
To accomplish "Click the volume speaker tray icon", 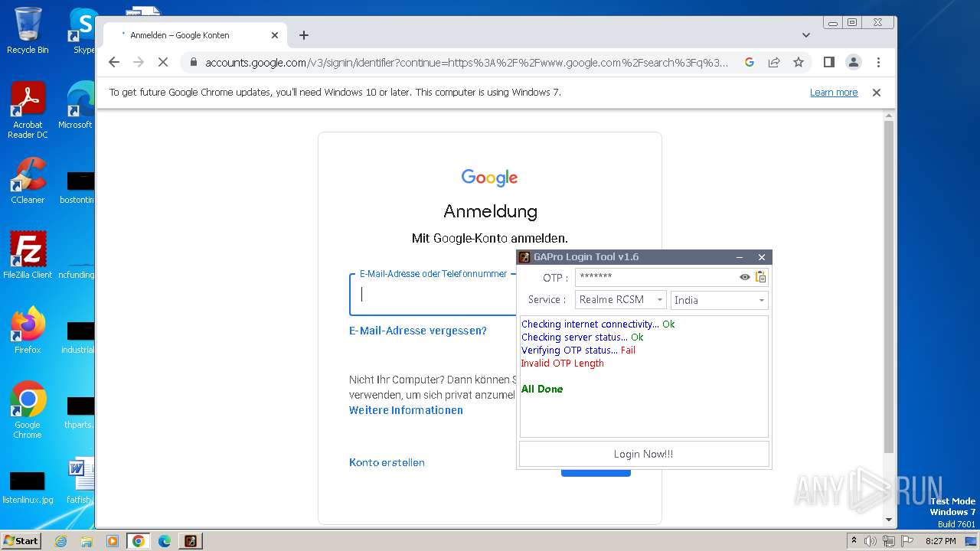I will [871, 541].
